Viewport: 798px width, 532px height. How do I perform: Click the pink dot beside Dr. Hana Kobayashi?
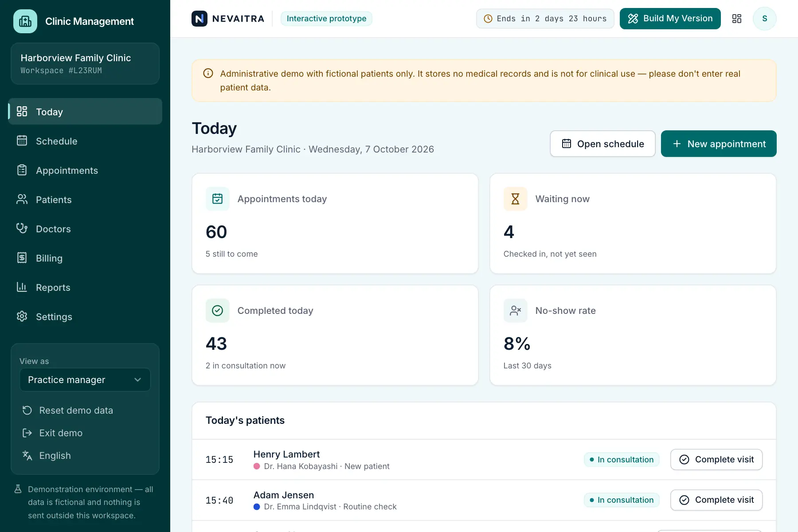257,466
